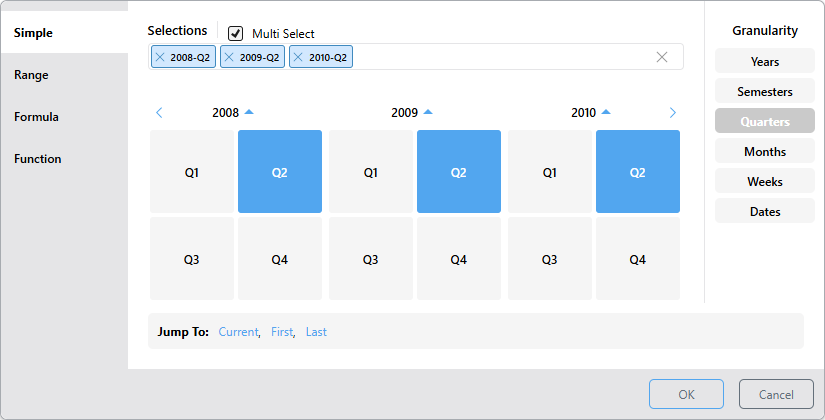Expand the 2008 year arrow
The width and height of the screenshot is (825, 420).
point(249,112)
